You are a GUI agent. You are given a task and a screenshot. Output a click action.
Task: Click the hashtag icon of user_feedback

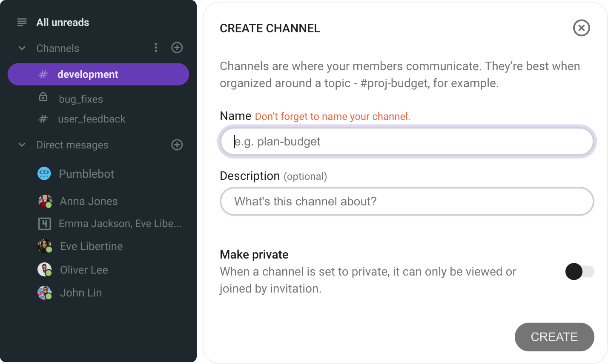tap(43, 119)
